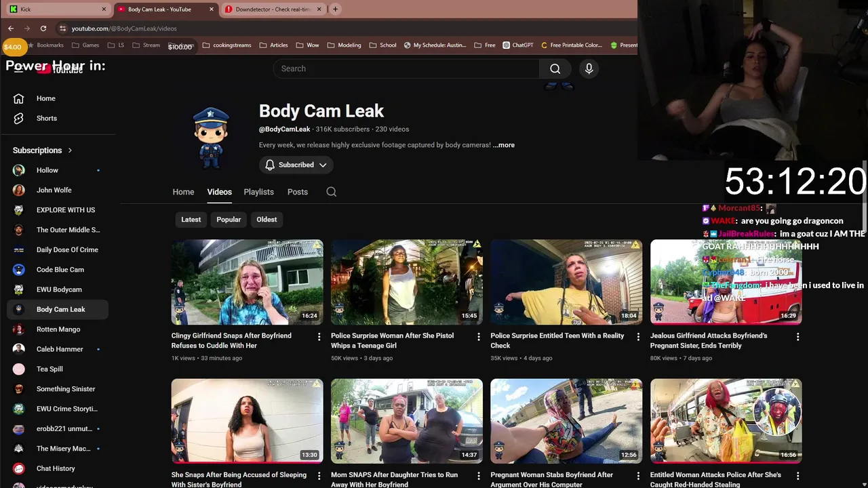Open the Wow bookmarks folder
The height and width of the screenshot is (488, 868).
tap(307, 45)
